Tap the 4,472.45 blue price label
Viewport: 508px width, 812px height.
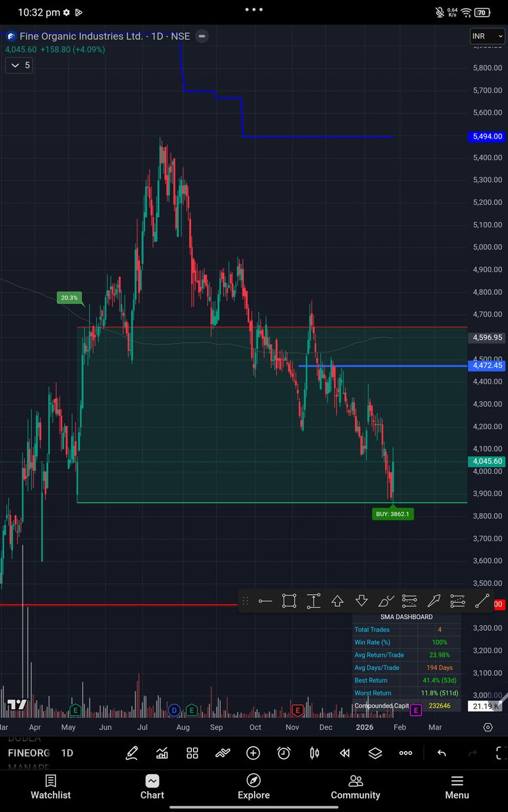point(486,365)
